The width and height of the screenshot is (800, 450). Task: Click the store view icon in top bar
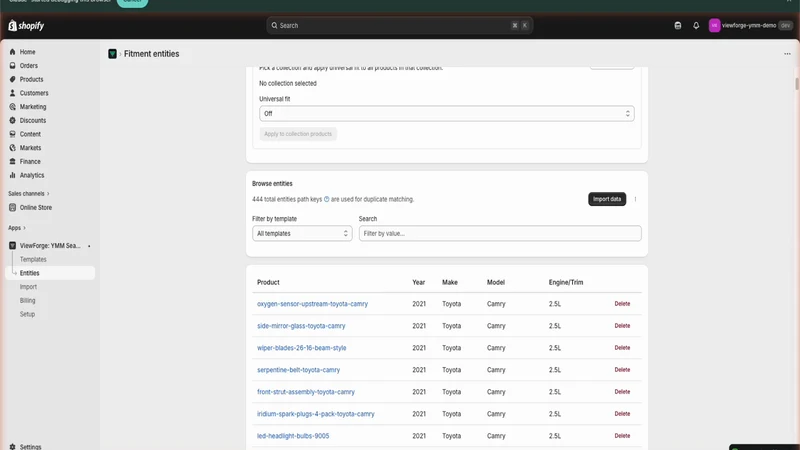point(678,26)
